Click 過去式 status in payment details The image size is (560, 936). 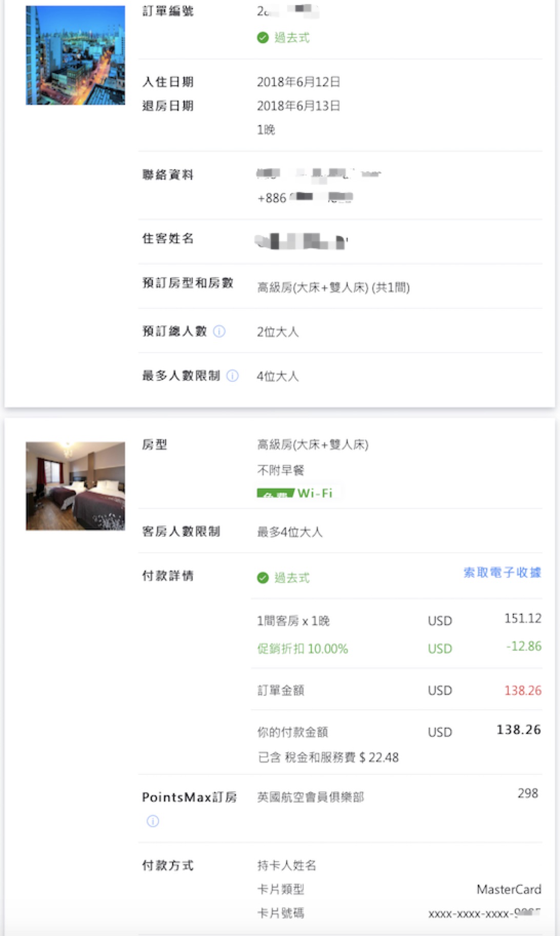pyautogui.click(x=292, y=578)
